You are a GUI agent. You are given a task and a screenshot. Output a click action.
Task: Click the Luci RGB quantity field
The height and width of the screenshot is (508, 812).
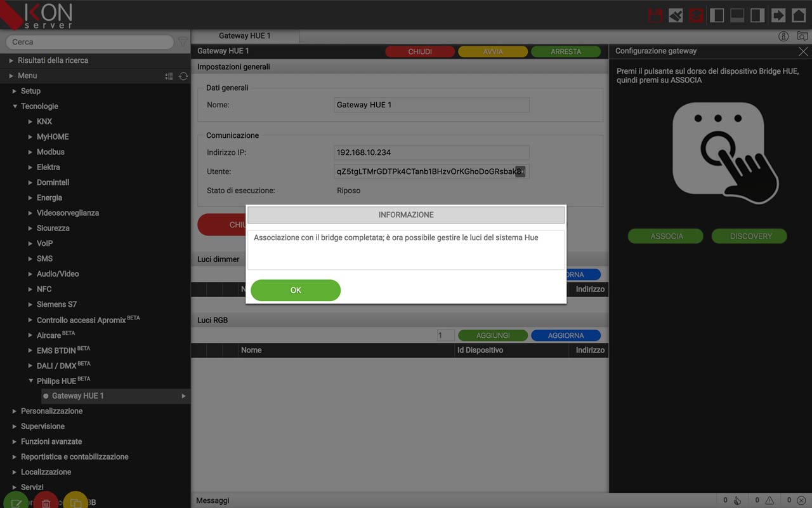point(445,335)
